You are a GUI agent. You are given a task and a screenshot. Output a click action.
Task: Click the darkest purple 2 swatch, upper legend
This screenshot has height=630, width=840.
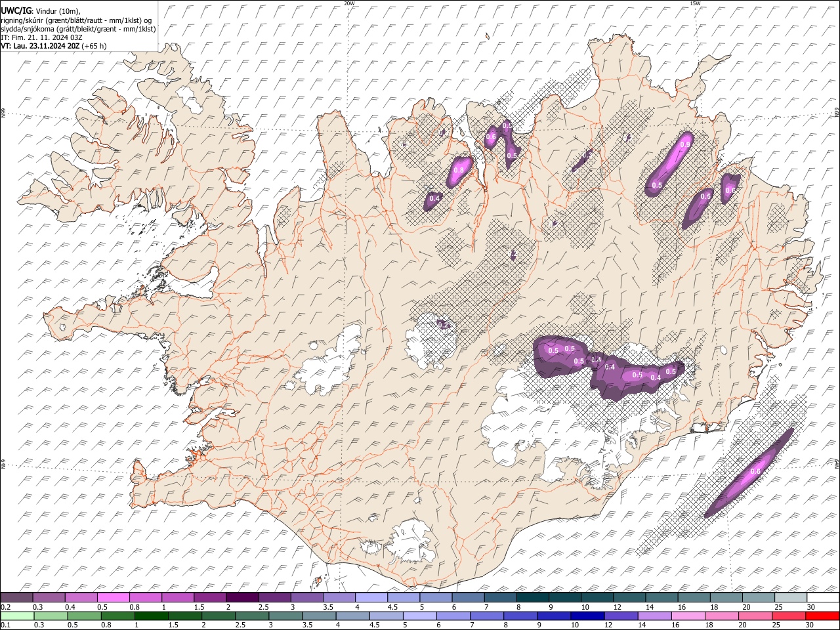point(242,598)
